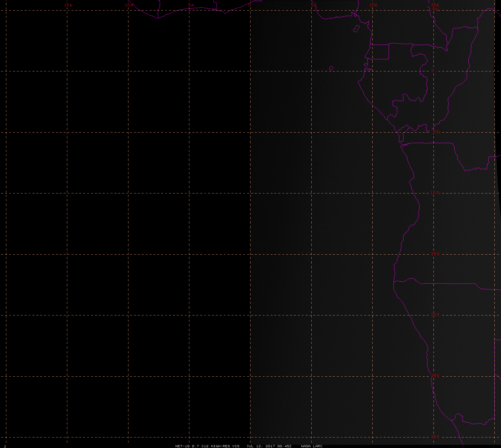Select the "0" prime meridian longitude label

pos(249,5)
